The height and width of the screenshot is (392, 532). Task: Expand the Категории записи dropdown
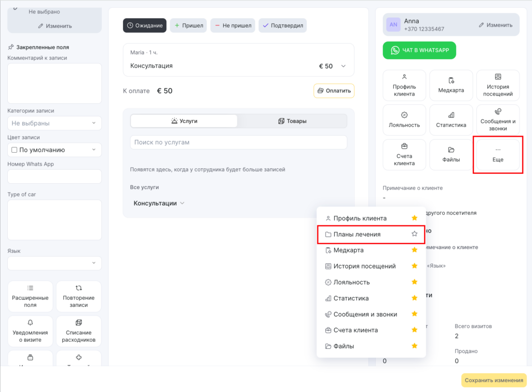click(x=55, y=123)
